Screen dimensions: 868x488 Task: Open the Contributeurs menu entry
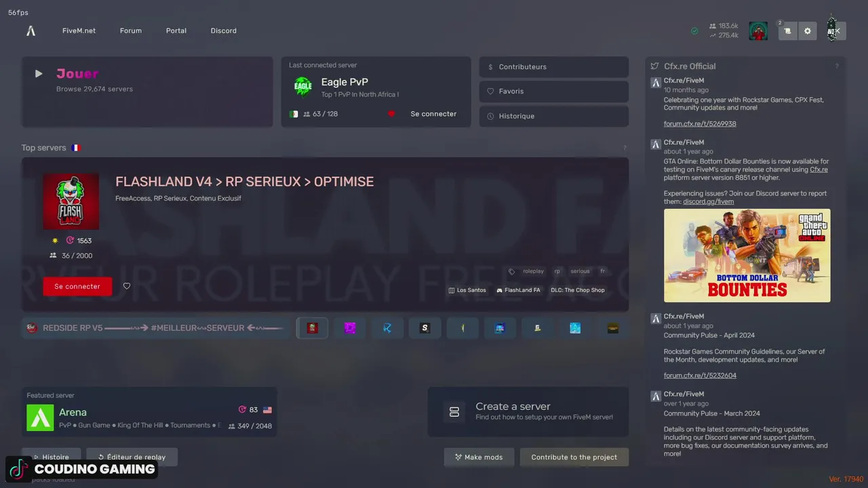553,67
